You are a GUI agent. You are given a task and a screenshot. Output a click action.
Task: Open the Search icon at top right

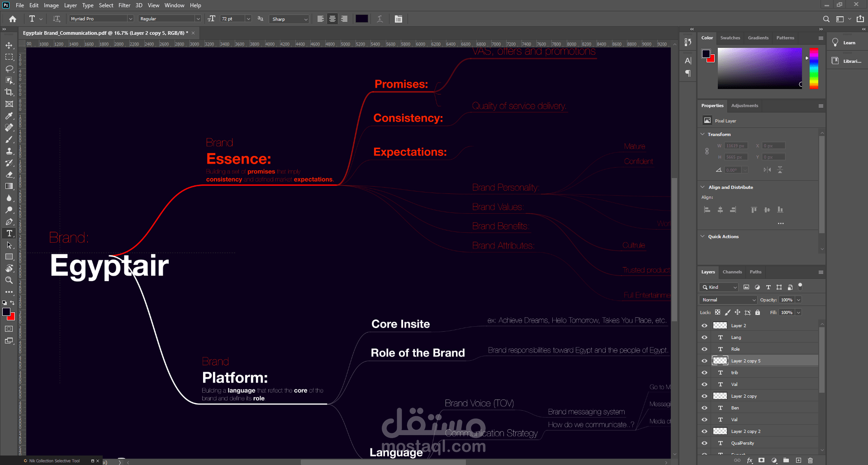(826, 19)
